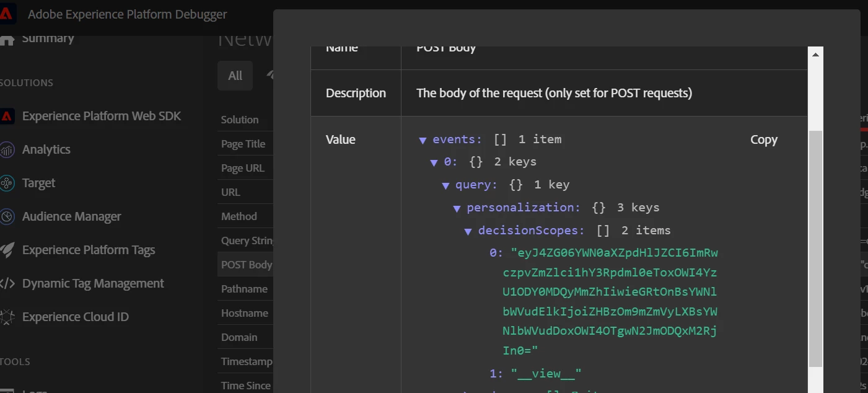
Task: Open the Experience Cloud ID section
Action: 76,317
